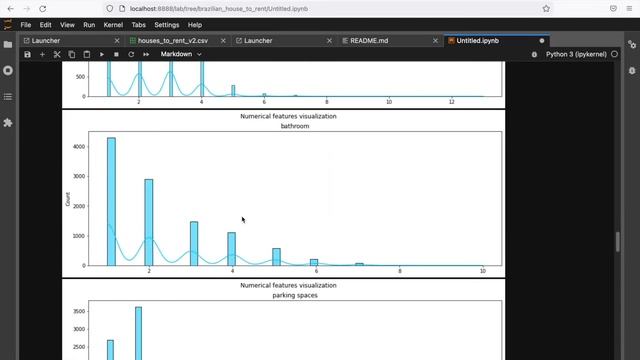Interrupt the kernel with stop icon
640x360 pixels.
[116, 54]
